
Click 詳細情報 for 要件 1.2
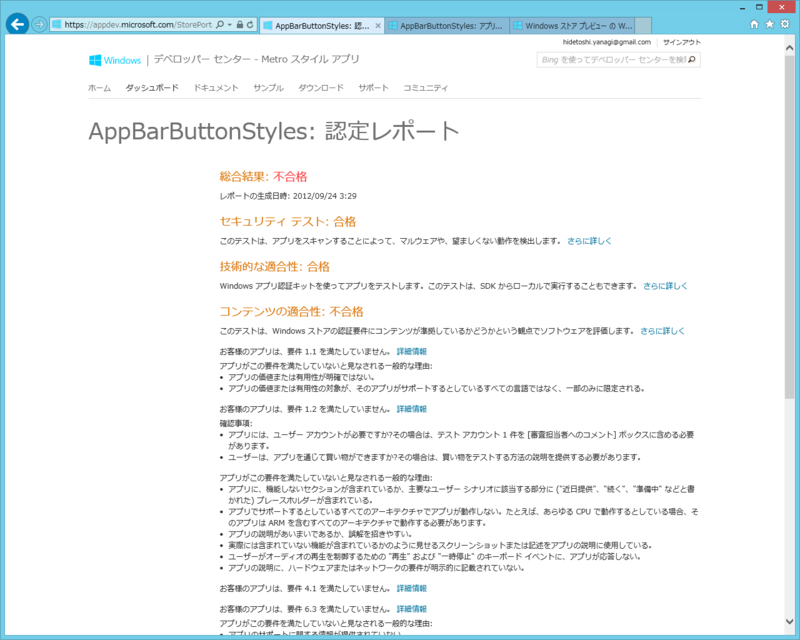412,409
